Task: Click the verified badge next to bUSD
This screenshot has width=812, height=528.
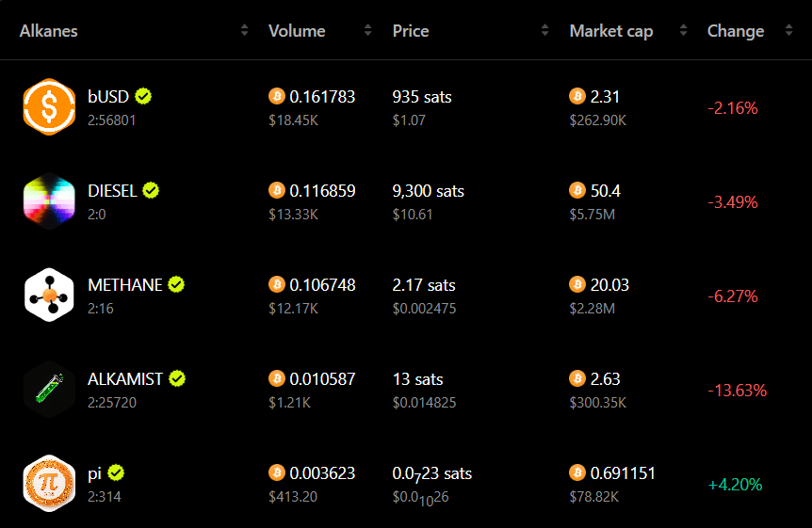Action: 143,96
